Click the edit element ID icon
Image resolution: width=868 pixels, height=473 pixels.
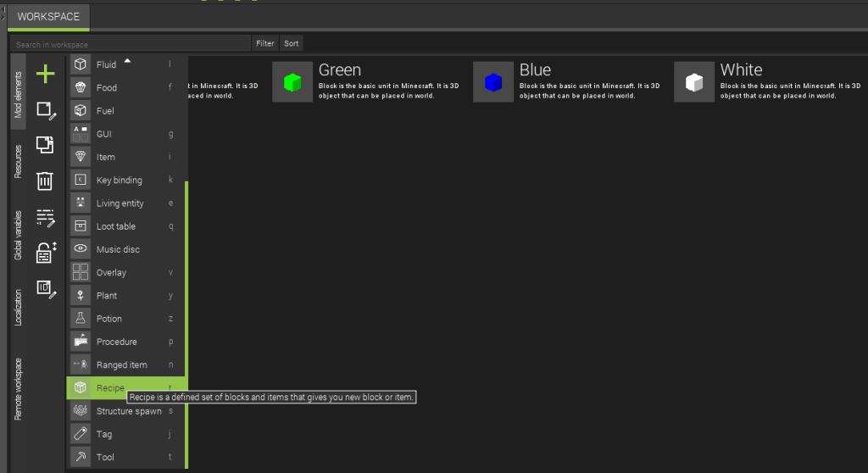tap(46, 288)
